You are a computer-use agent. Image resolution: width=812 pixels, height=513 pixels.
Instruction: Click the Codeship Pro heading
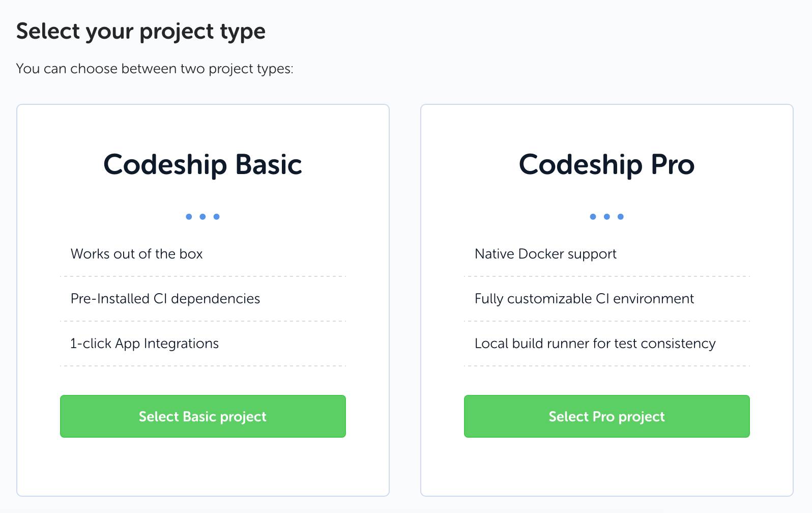tap(606, 164)
